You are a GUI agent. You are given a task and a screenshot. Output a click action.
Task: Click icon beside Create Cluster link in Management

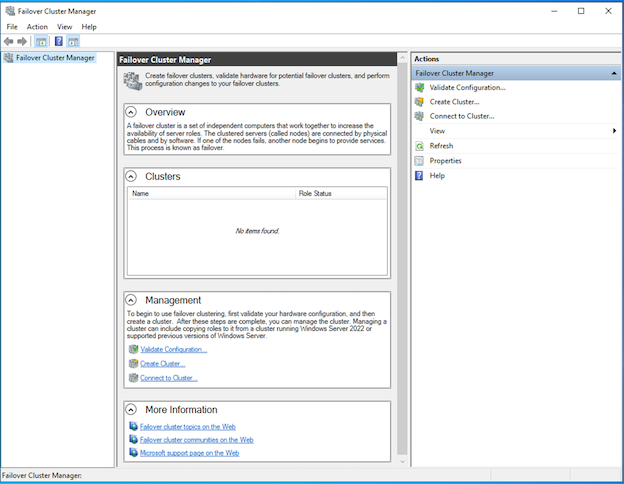[x=133, y=363]
